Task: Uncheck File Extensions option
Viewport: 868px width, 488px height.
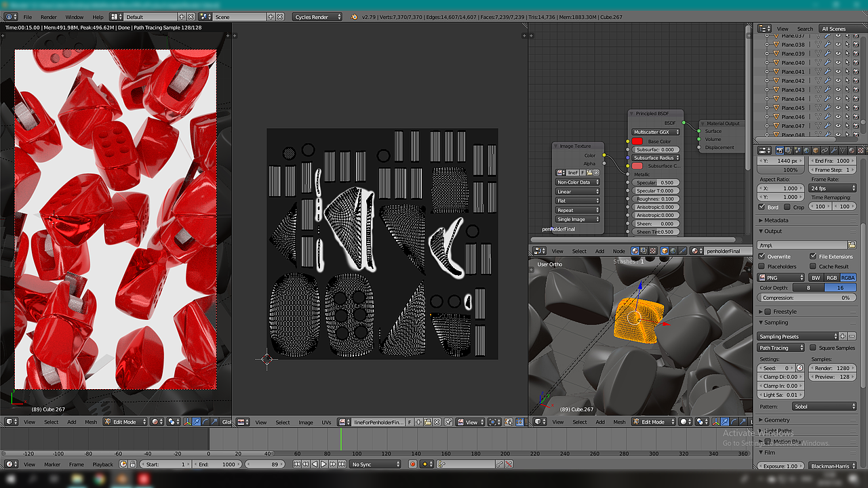Action: (x=813, y=256)
